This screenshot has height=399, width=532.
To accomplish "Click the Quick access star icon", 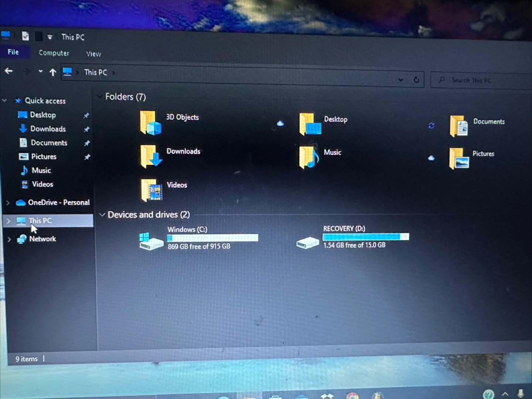I will tap(18, 101).
